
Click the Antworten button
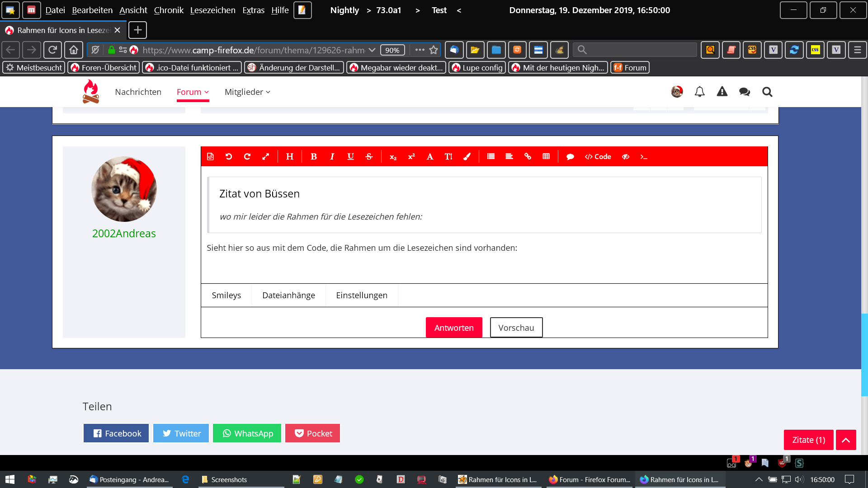(454, 328)
